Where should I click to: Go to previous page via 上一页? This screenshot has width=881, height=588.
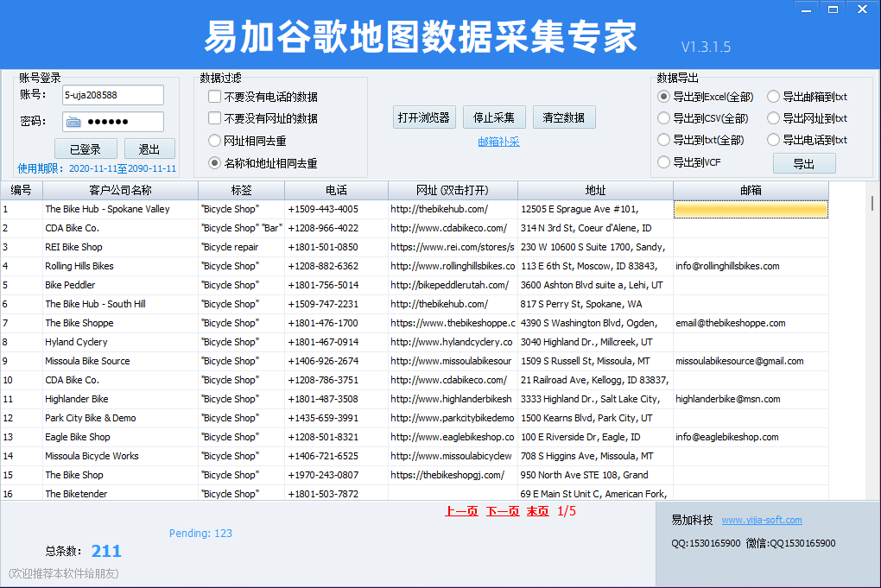pyautogui.click(x=461, y=511)
